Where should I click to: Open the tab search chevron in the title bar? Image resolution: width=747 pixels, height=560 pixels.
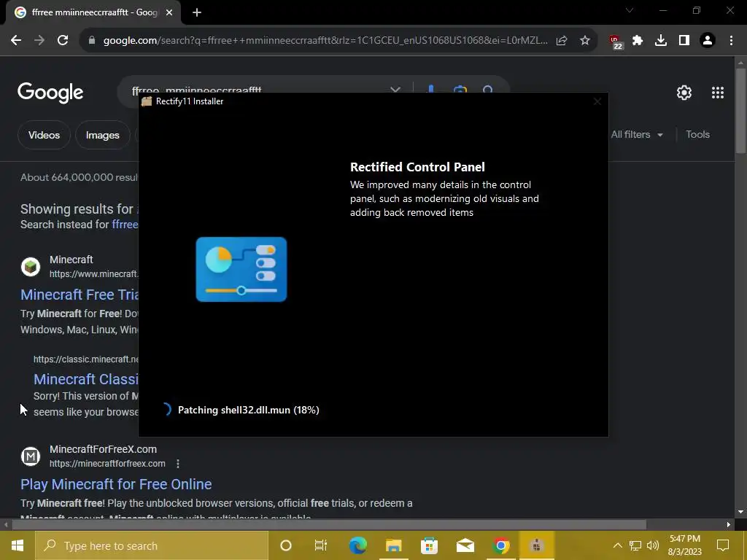(x=630, y=10)
